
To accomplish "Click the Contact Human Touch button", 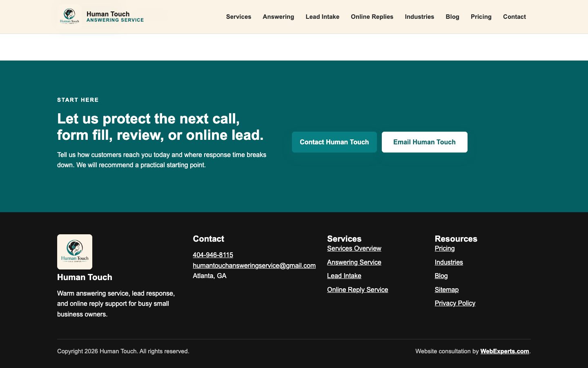I will tap(334, 142).
